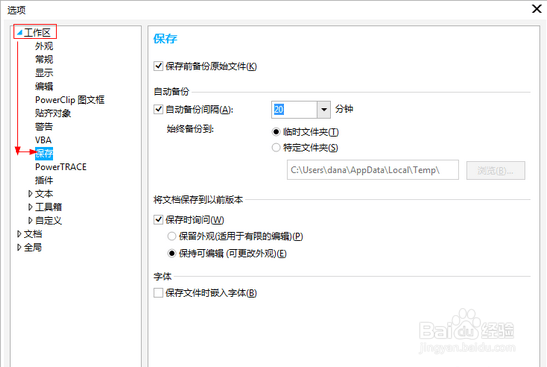Expand the 全局 tree node

coord(19,247)
